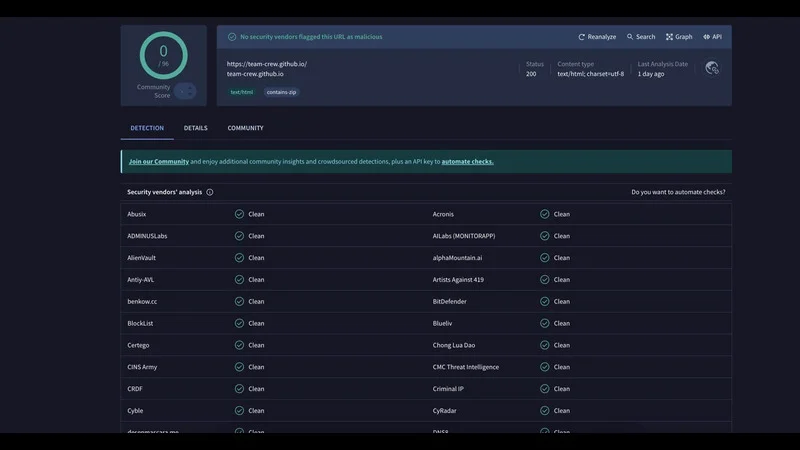Screen dimensions: 800x450
Task: Click the CMC Threat Intelligence clean check icon
Action: tap(545, 367)
